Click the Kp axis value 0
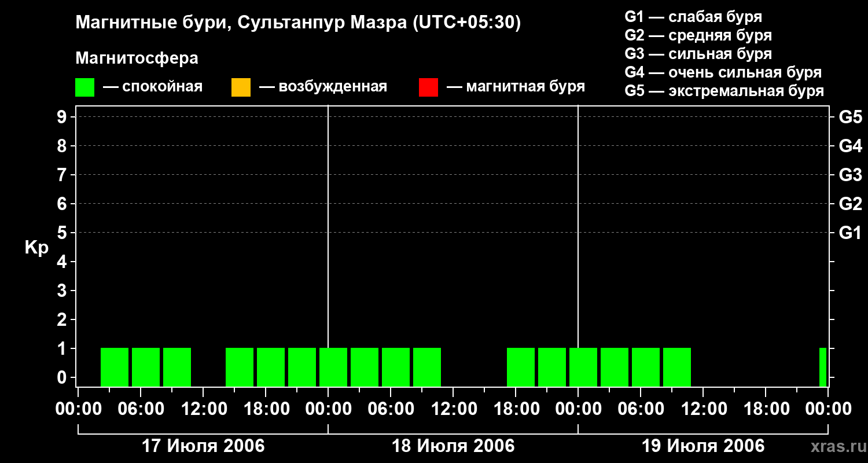 click(x=63, y=377)
